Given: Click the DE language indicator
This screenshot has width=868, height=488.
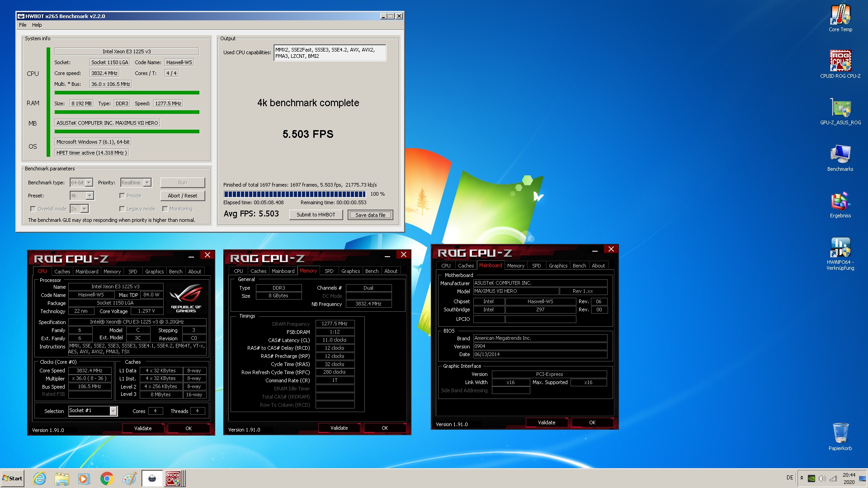Looking at the screenshot, I should click(790, 478).
